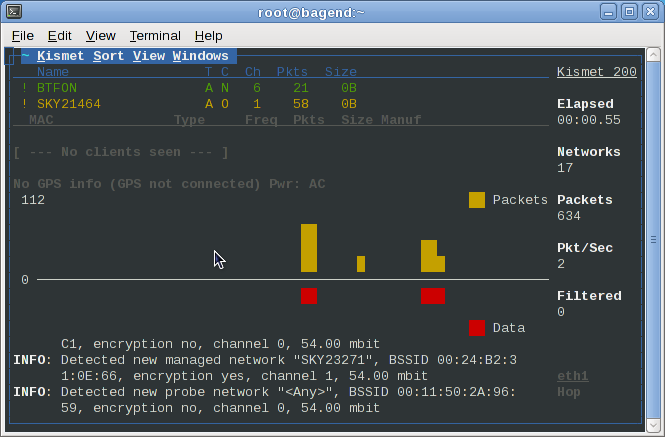Click the Hop status text

pyautogui.click(x=569, y=392)
